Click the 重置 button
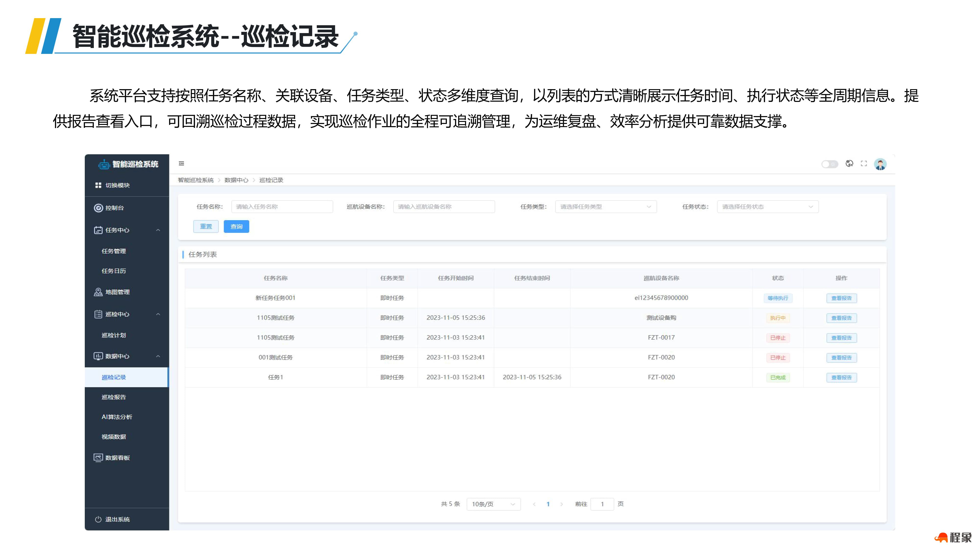The height and width of the screenshot is (551, 980). click(x=206, y=227)
